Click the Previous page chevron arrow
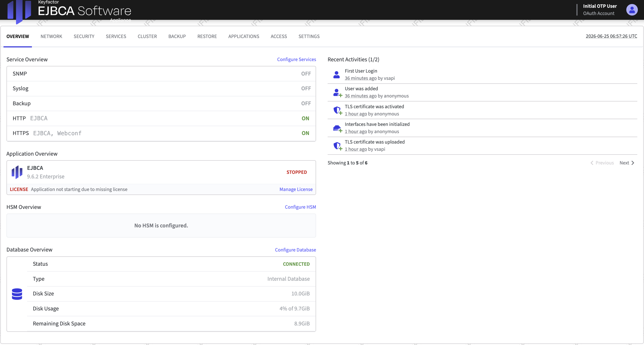The height and width of the screenshot is (345, 644). [x=592, y=163]
